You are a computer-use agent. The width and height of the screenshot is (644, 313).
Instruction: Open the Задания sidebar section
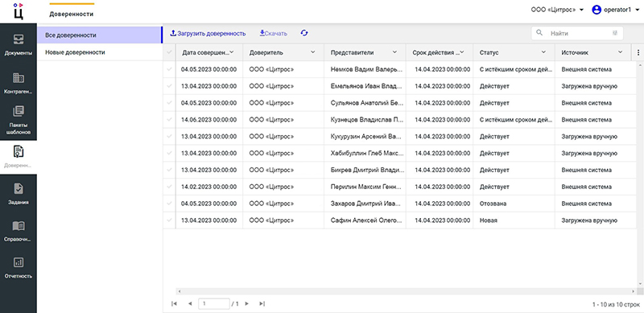click(x=18, y=194)
